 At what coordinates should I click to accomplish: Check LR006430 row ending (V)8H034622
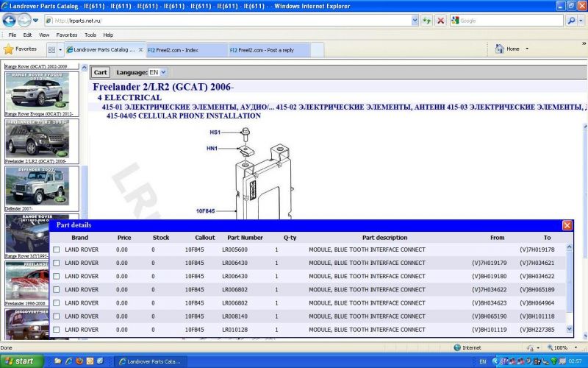[57, 276]
